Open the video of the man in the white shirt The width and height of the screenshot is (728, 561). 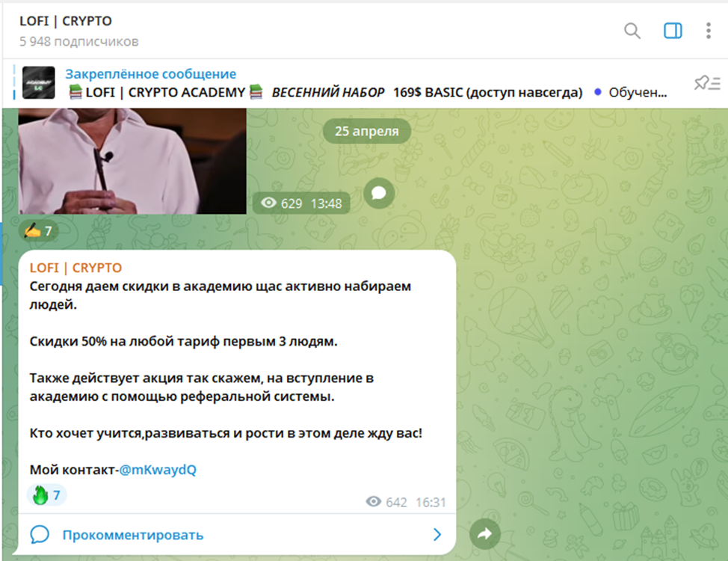[132, 162]
